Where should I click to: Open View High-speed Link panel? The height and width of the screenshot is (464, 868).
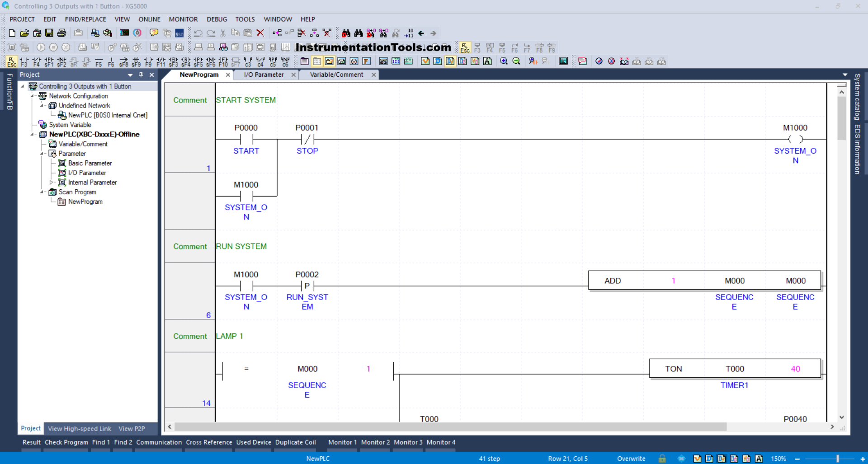[80, 429]
